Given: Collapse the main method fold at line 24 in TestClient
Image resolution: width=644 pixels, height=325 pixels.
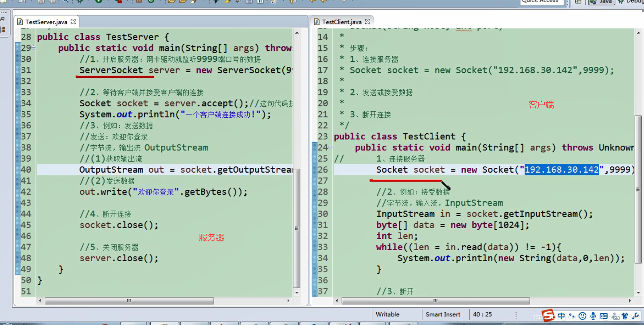Looking at the screenshot, I should 331,148.
